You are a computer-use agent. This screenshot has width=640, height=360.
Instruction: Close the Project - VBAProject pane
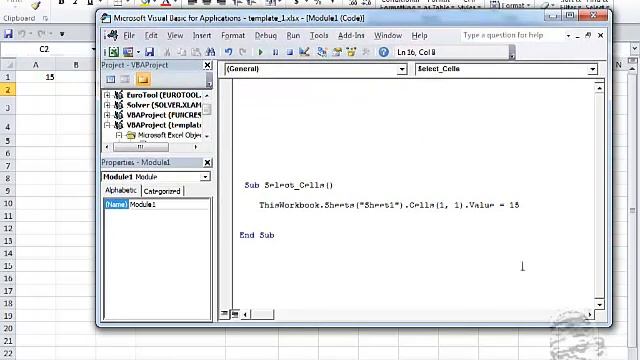207,65
